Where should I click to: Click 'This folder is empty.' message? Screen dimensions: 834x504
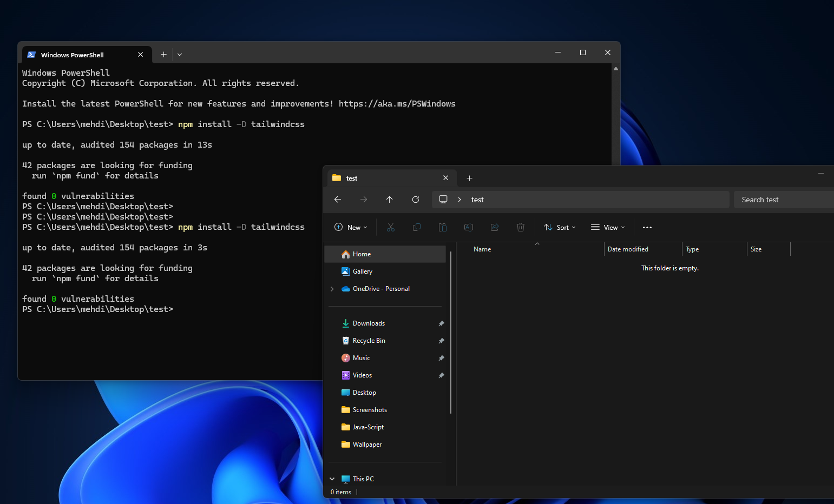(x=670, y=268)
